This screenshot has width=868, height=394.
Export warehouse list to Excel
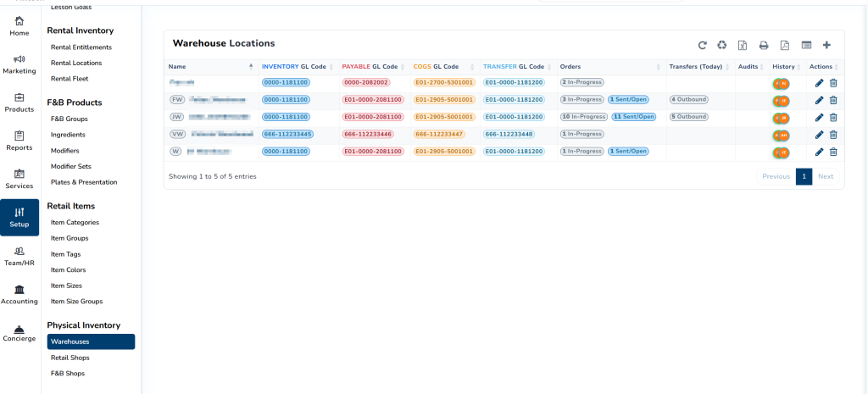pyautogui.click(x=743, y=45)
